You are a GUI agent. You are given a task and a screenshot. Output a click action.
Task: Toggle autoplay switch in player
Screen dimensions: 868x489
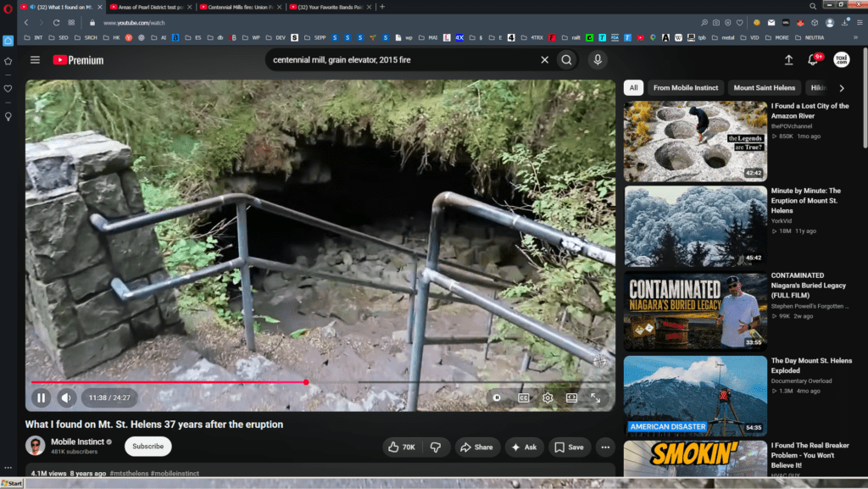[497, 397]
